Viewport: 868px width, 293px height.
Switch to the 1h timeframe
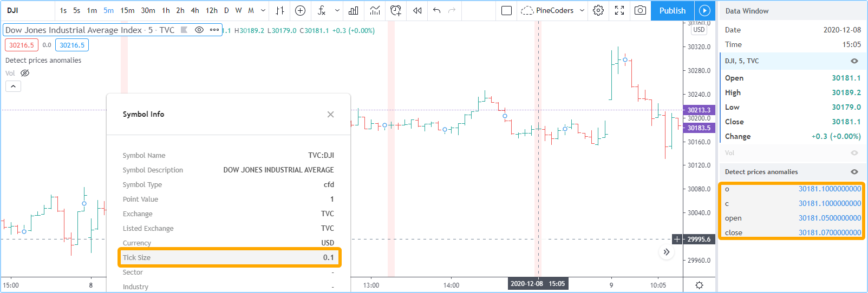coord(166,11)
